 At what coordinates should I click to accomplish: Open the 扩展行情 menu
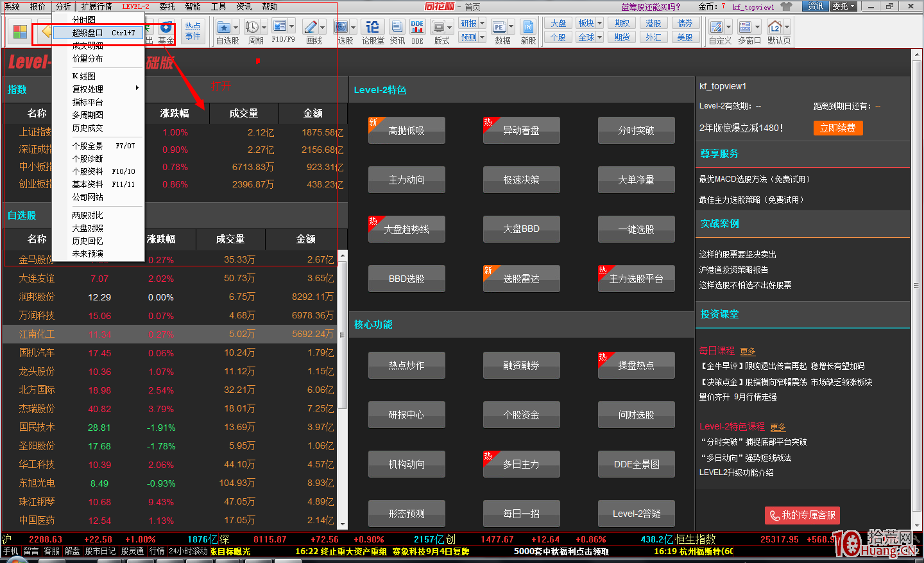click(96, 6)
